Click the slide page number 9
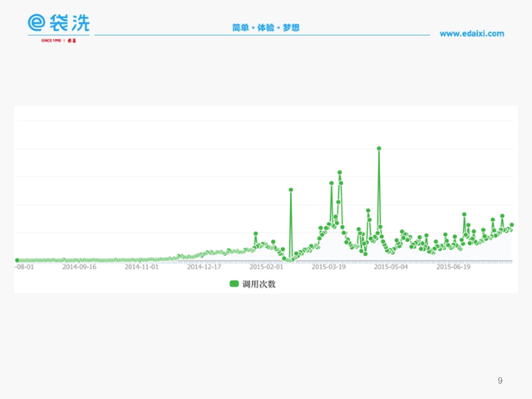This screenshot has height=399, width=532. pos(500,380)
